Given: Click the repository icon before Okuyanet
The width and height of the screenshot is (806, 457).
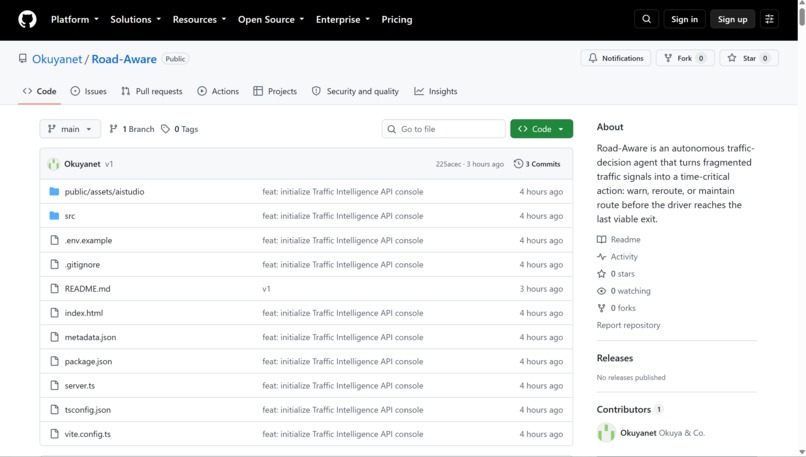Looking at the screenshot, I should click(x=23, y=59).
